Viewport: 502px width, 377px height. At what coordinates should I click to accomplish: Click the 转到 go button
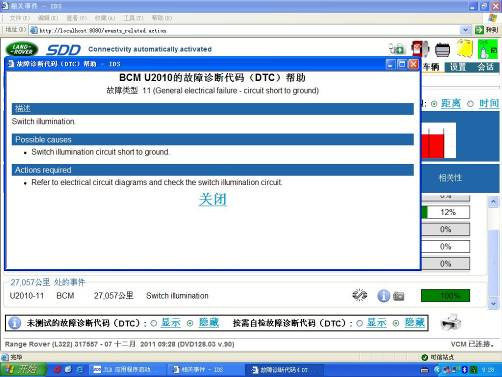point(486,30)
